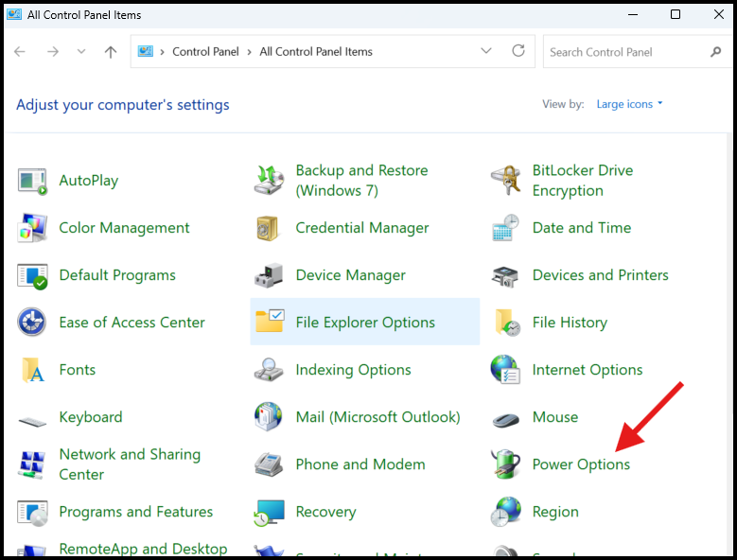The image size is (737, 560).
Task: Open the File History link
Action: pyautogui.click(x=570, y=323)
